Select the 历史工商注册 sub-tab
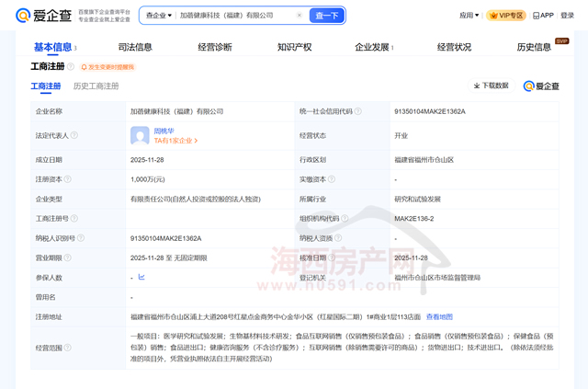 click(x=96, y=86)
